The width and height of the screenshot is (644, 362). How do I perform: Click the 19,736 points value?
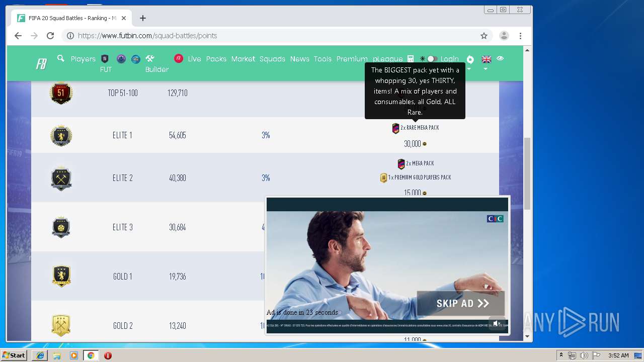(178, 277)
